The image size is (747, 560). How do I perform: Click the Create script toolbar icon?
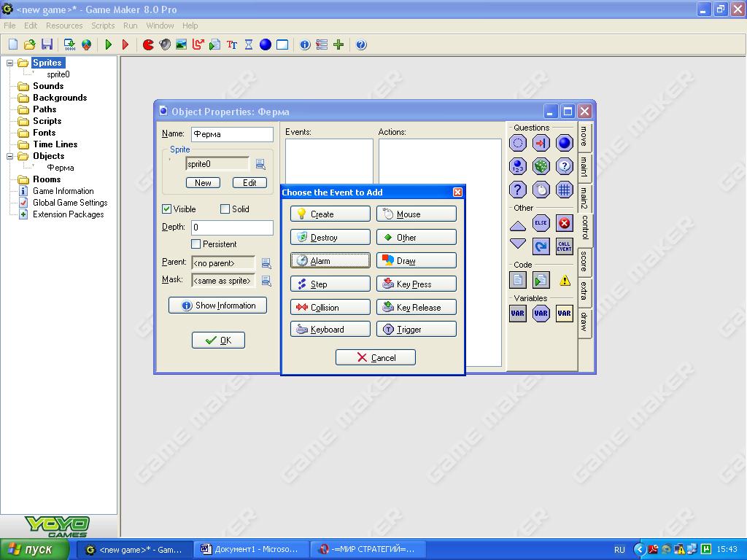point(215,44)
